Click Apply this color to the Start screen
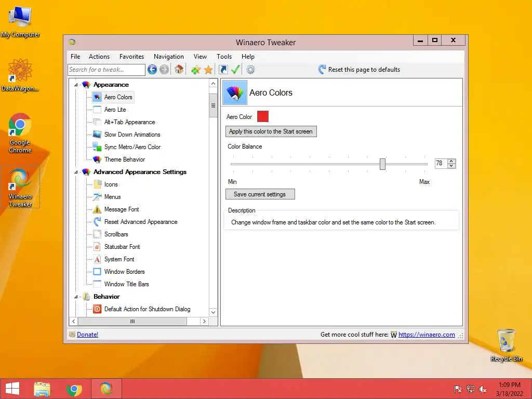 tap(271, 131)
